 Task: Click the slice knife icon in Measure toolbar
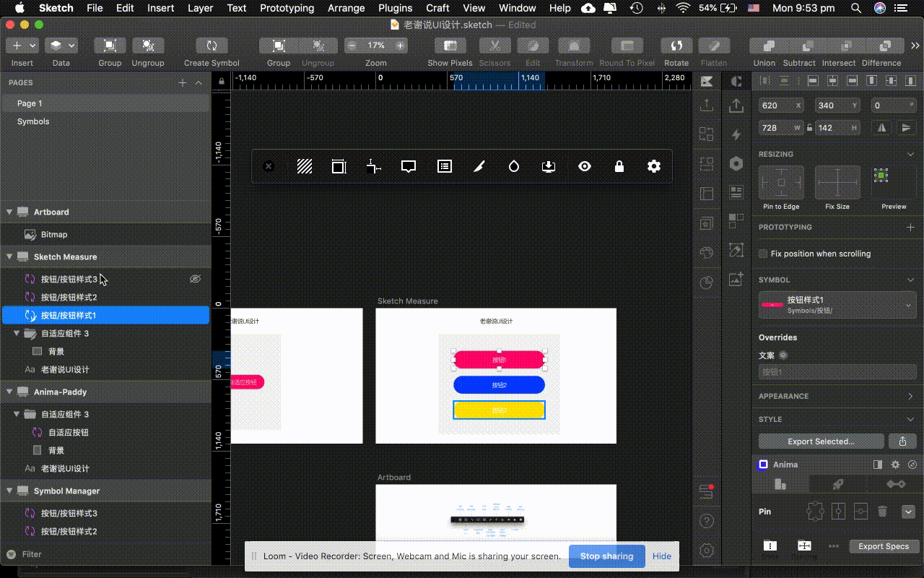click(x=479, y=166)
